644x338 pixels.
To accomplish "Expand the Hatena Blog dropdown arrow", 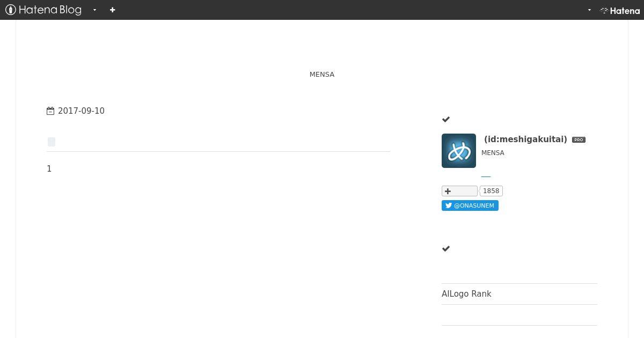I will coord(94,10).
